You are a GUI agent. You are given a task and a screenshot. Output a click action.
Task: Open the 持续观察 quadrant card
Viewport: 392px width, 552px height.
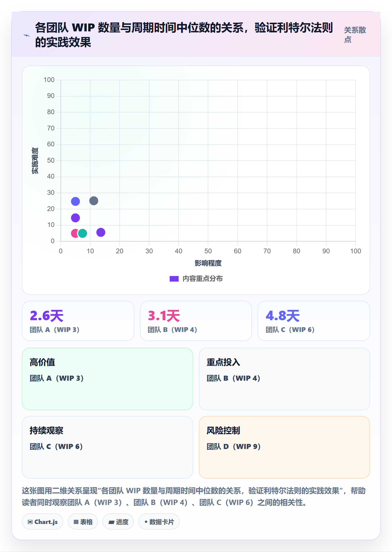coord(108,447)
